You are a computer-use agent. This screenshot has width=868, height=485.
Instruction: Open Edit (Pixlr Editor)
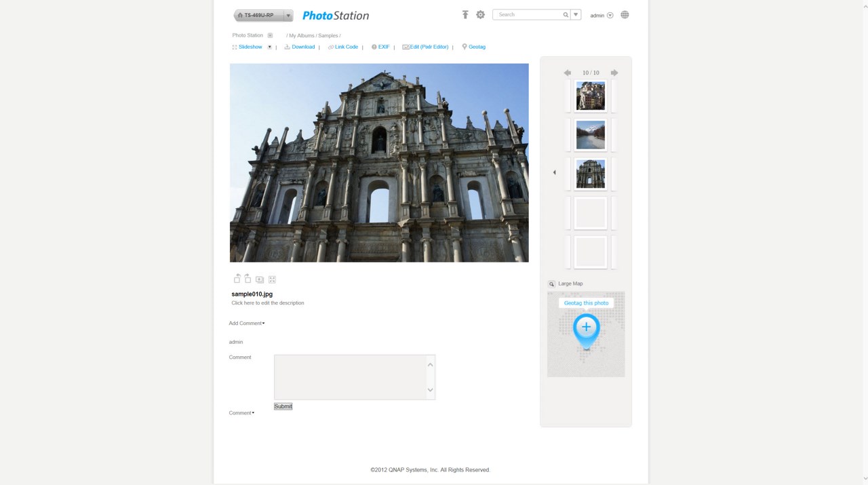[x=425, y=47]
